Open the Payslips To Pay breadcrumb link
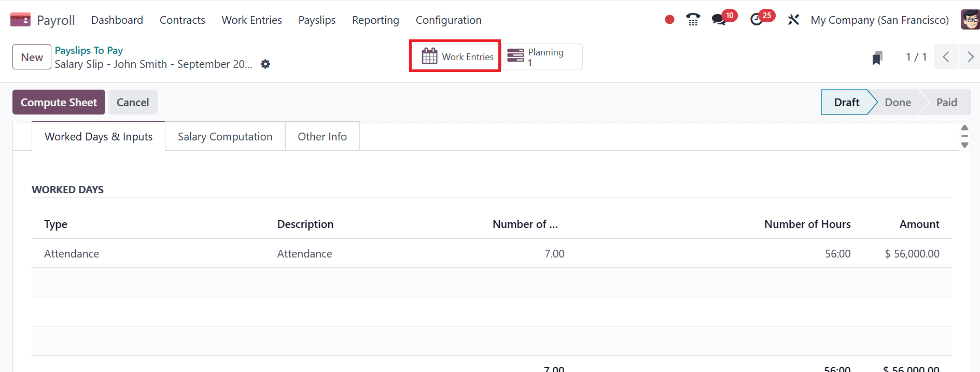Image resolution: width=980 pixels, height=372 pixels. tap(89, 50)
